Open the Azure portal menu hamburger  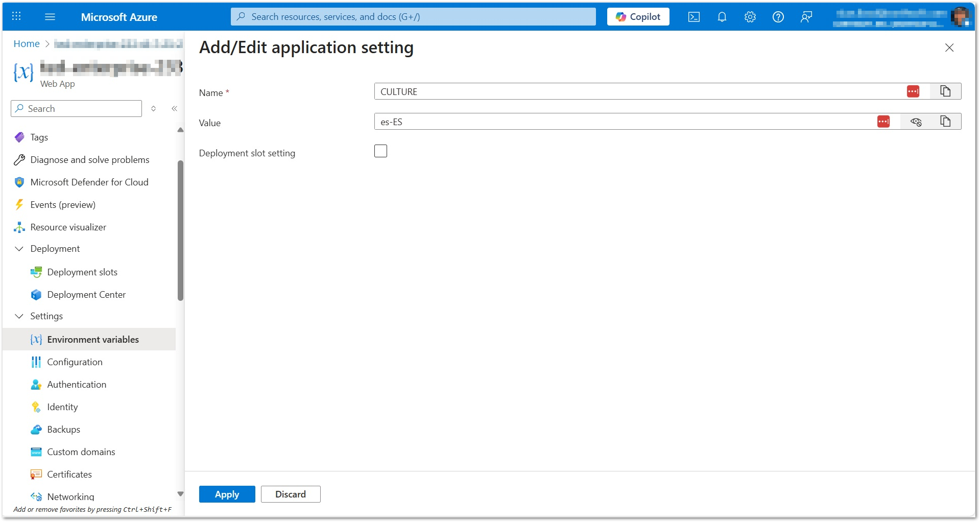[50, 16]
